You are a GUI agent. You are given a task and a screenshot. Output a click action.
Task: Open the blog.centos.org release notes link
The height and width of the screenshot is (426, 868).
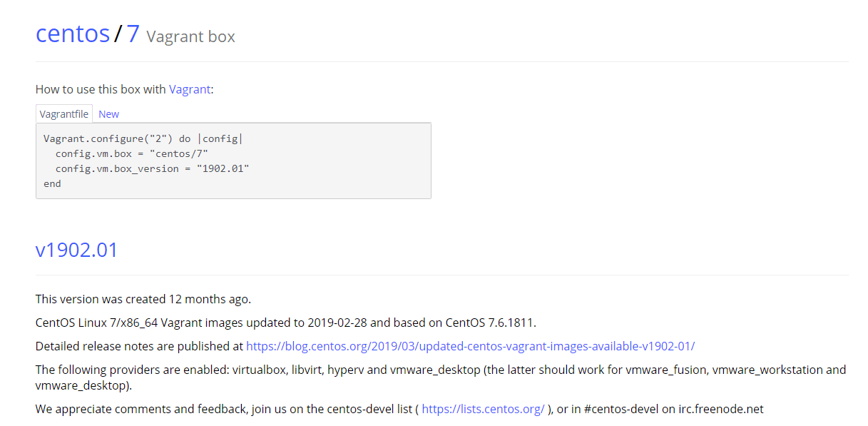470,346
